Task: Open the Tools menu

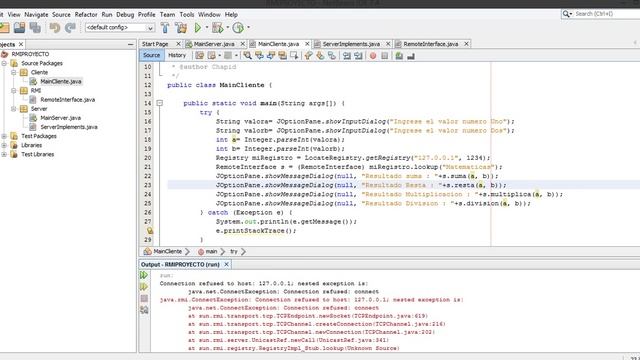Action: 187,14
